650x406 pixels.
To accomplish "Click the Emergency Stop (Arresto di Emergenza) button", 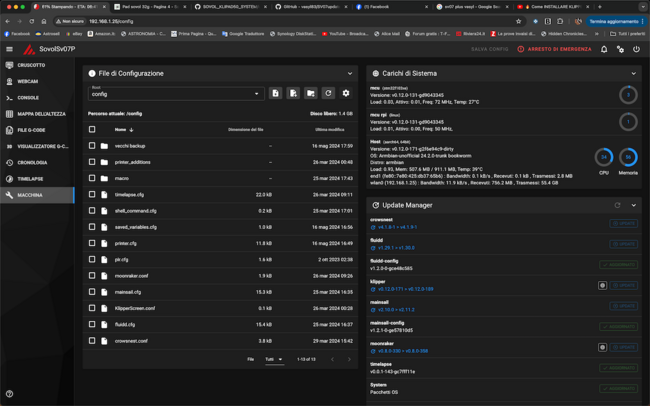I will pyautogui.click(x=554, y=49).
